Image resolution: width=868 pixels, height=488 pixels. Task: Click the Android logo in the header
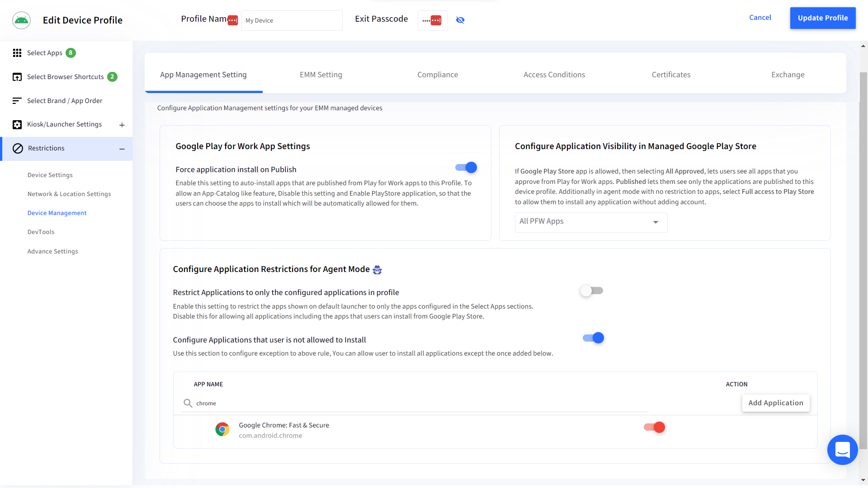(21, 20)
